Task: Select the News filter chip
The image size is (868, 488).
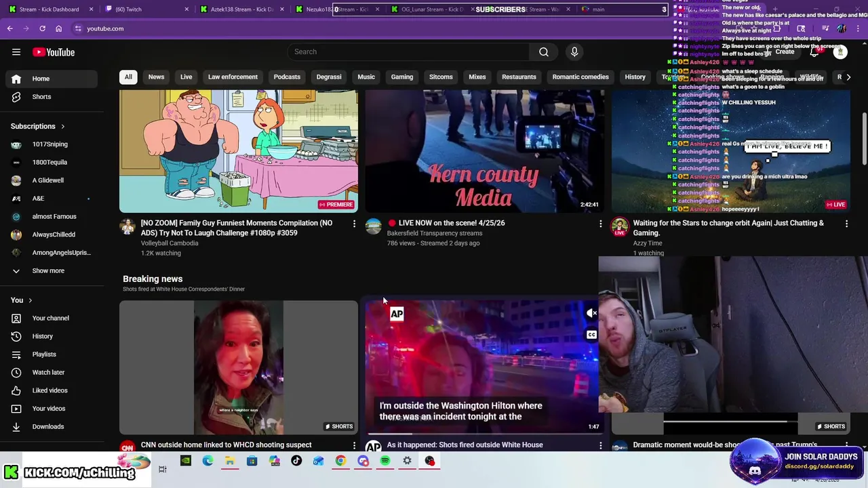Action: coord(156,77)
